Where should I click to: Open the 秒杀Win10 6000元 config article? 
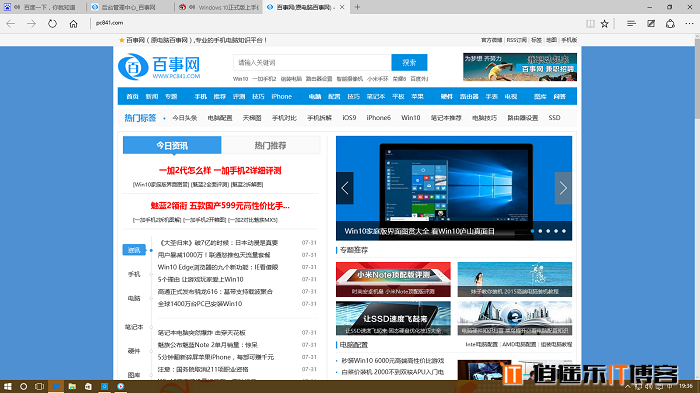393,360
